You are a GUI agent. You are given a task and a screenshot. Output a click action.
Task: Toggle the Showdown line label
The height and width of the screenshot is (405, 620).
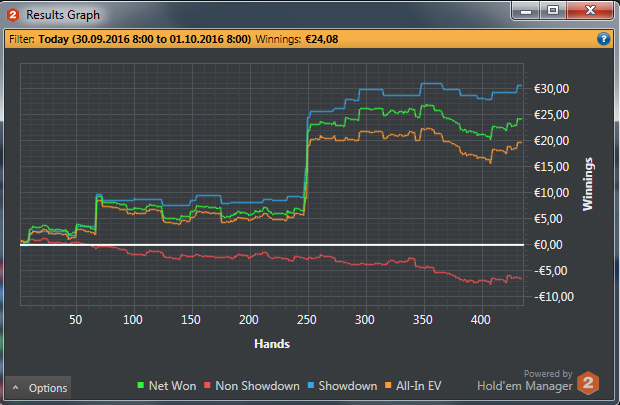point(345,386)
